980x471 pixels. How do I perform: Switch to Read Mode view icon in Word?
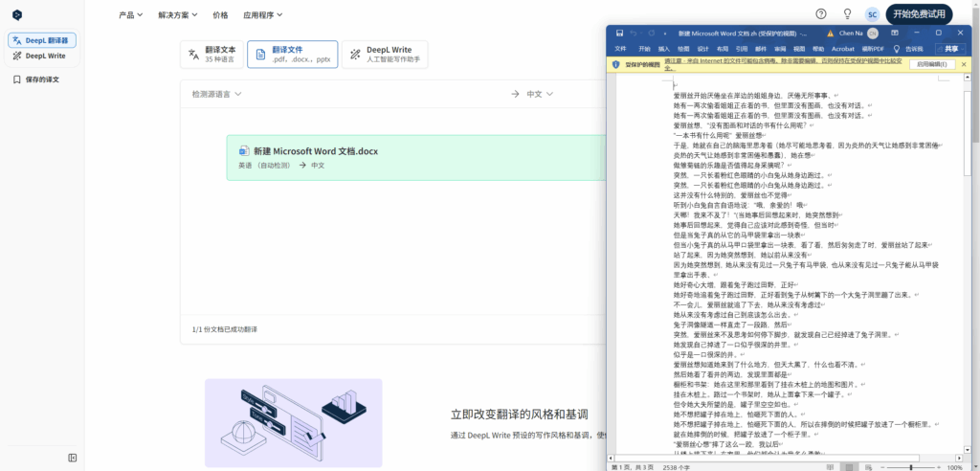(x=830, y=467)
